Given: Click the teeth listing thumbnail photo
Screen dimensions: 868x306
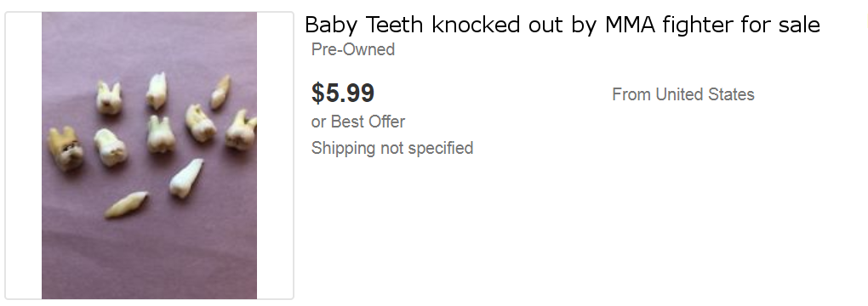Looking at the screenshot, I should click(x=150, y=156).
